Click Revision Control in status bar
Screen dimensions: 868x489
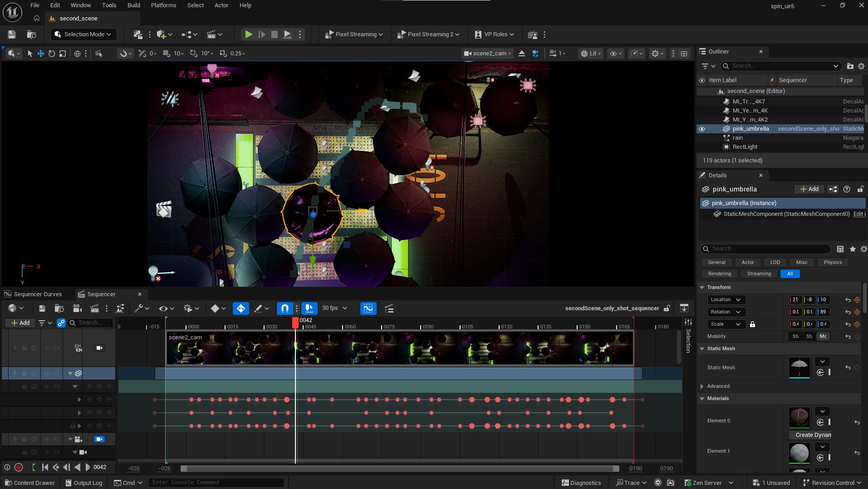832,483
